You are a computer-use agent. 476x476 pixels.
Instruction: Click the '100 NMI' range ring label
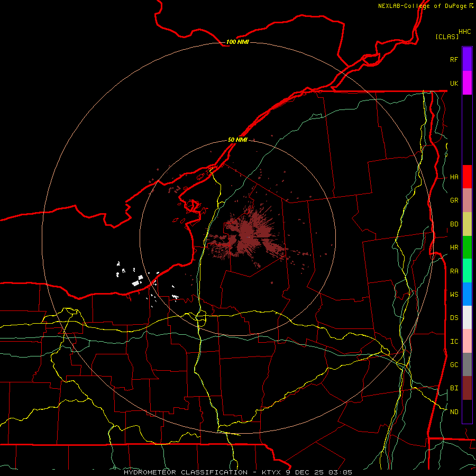pos(237,42)
